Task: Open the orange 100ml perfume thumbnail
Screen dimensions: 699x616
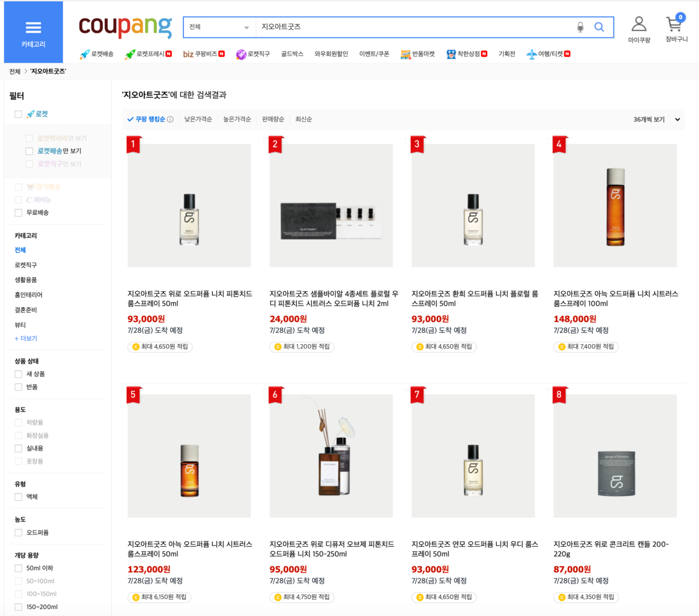Action: (615, 206)
